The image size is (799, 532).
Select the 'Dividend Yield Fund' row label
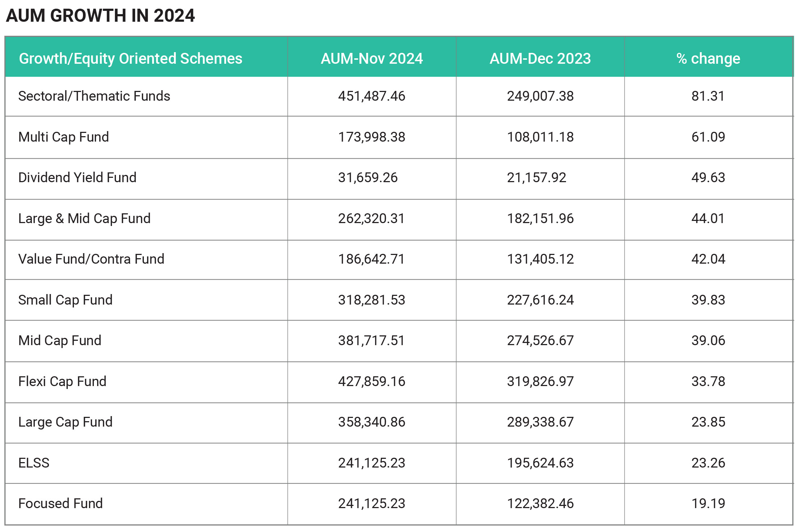77,177
